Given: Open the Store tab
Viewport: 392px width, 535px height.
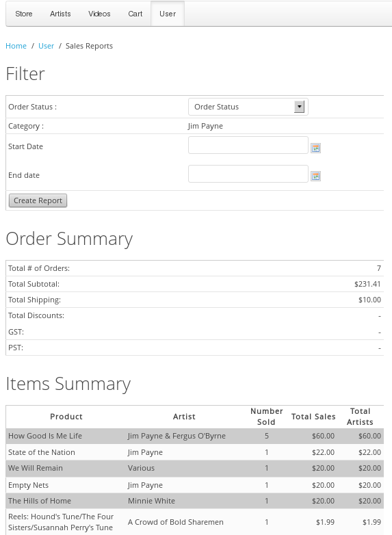Looking at the screenshot, I should tap(24, 14).
